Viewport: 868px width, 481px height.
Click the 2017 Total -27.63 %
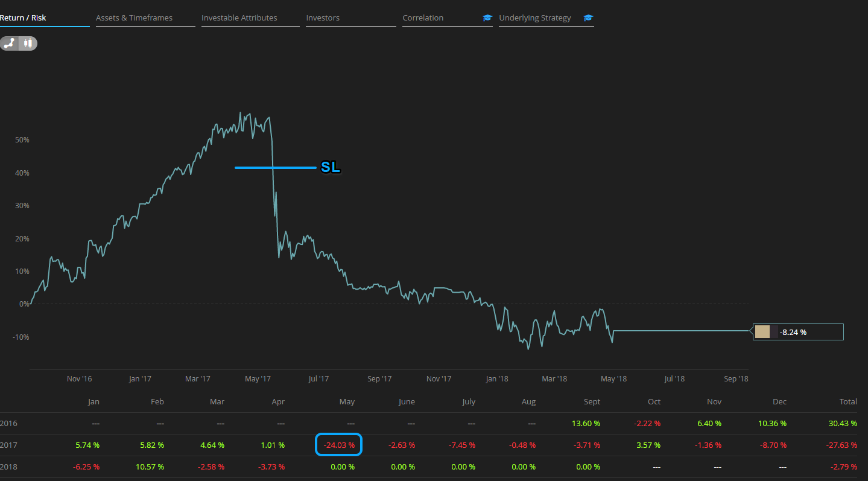(x=841, y=445)
